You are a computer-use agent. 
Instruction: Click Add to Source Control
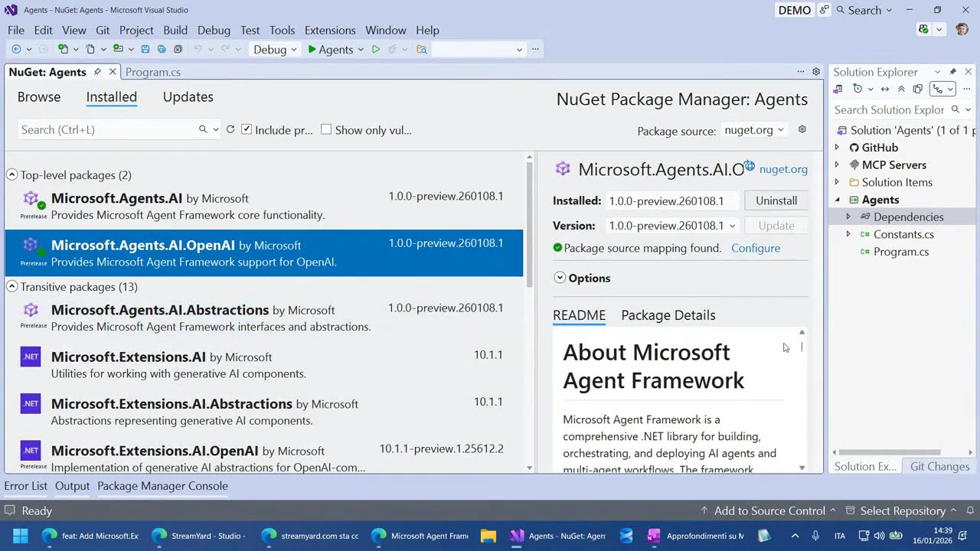(768, 510)
